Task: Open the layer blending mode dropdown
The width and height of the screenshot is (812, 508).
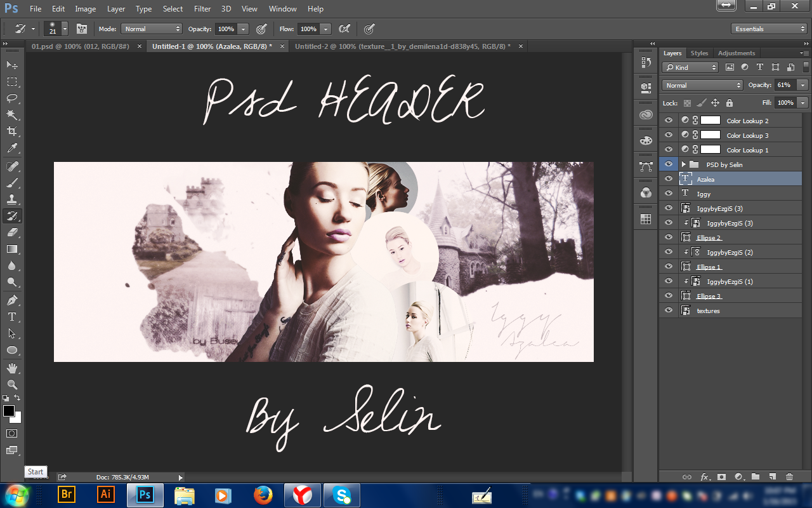Action: (x=702, y=84)
